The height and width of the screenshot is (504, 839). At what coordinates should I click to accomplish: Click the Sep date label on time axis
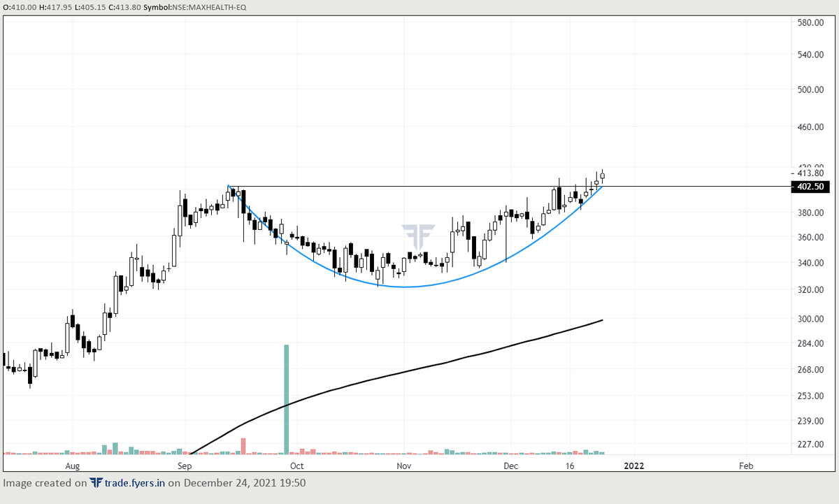click(185, 466)
